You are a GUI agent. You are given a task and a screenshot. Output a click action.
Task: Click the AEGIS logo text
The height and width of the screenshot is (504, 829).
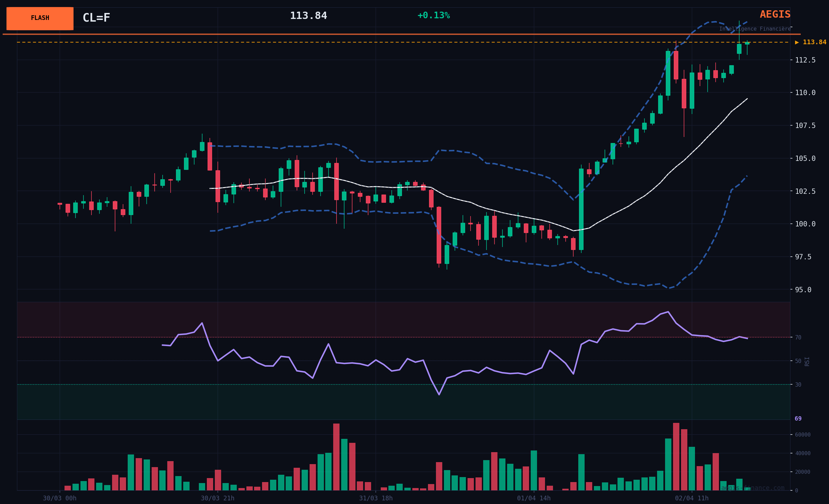pyautogui.click(x=775, y=15)
